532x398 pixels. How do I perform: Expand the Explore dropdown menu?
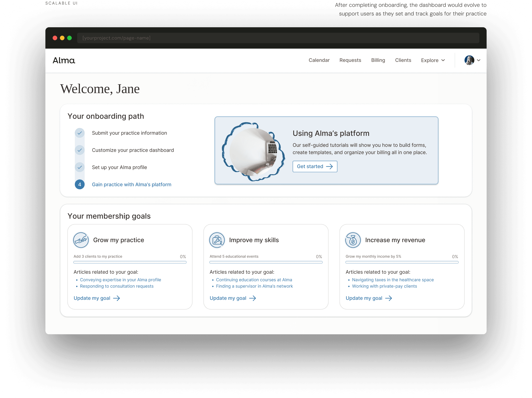tap(433, 60)
